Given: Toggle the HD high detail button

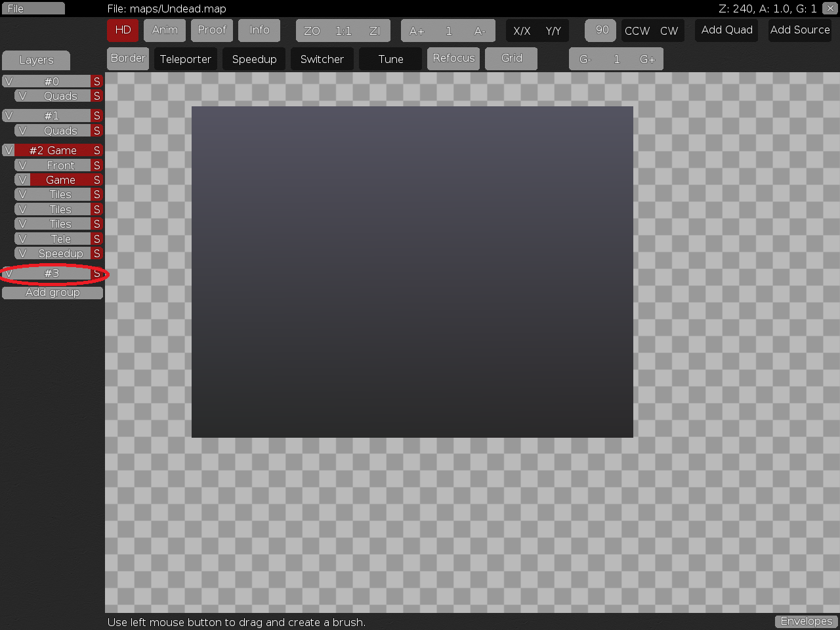Looking at the screenshot, I should pos(123,30).
